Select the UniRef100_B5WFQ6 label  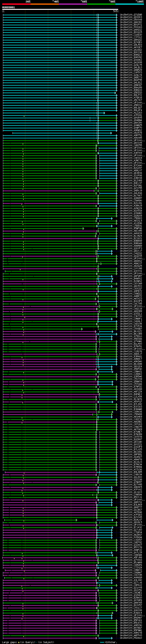click(x=131, y=228)
